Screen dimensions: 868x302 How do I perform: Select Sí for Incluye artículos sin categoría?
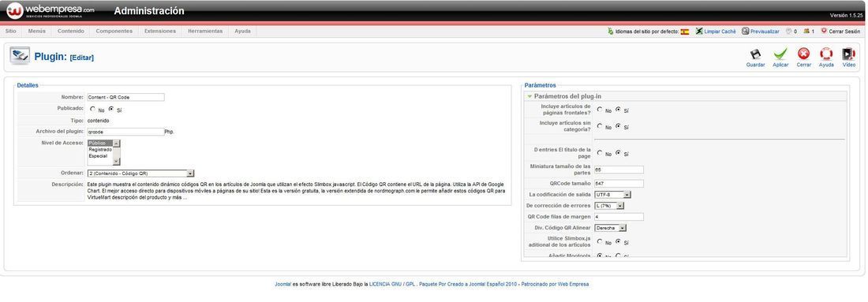619,126
